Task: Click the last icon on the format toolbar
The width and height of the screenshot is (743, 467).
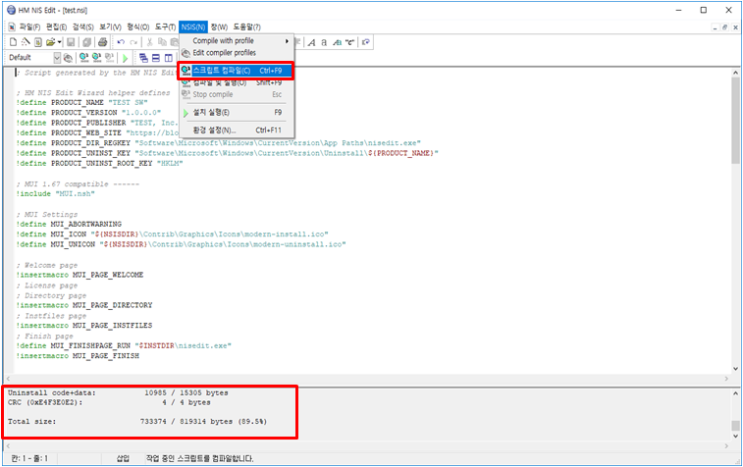Action: pos(366,42)
